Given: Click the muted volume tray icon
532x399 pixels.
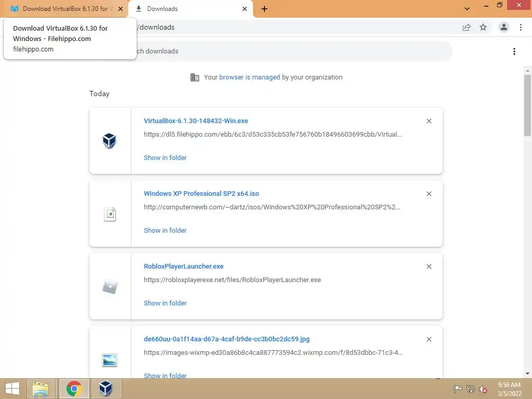Looking at the screenshot, I should (x=483, y=389).
